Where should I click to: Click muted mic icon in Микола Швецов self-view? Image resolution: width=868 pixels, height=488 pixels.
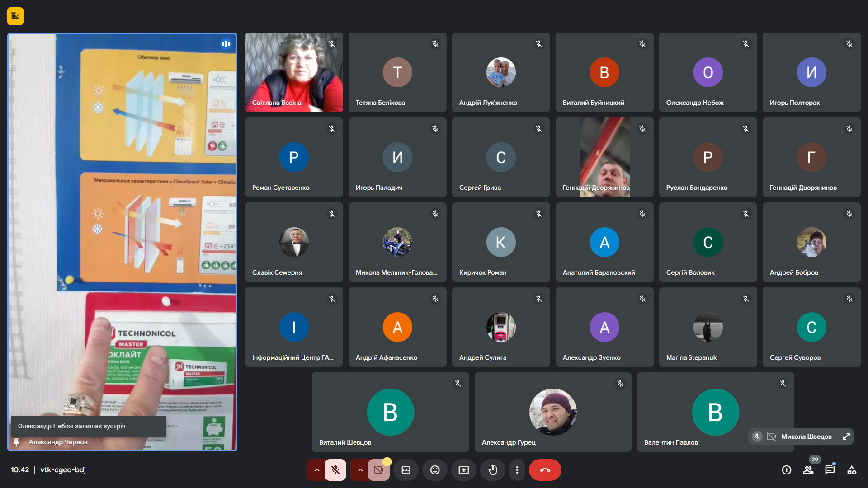[757, 436]
